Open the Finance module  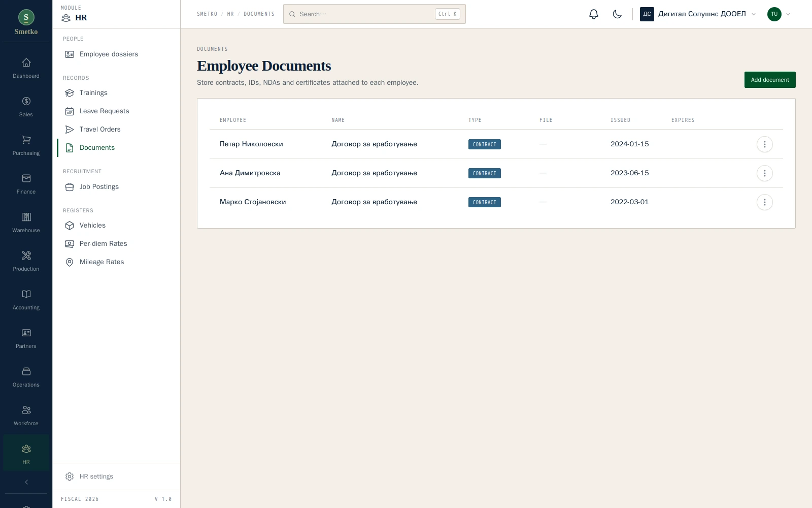pyautogui.click(x=26, y=184)
